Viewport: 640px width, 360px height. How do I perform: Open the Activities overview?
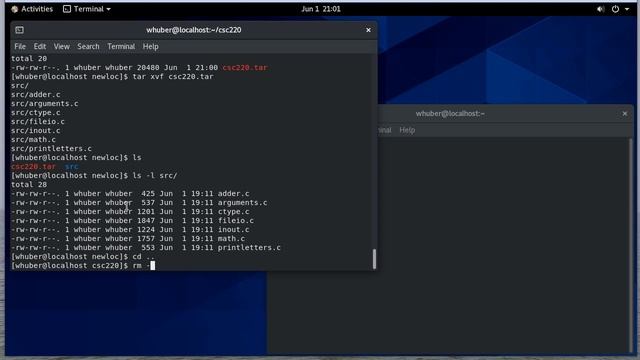coord(32,9)
